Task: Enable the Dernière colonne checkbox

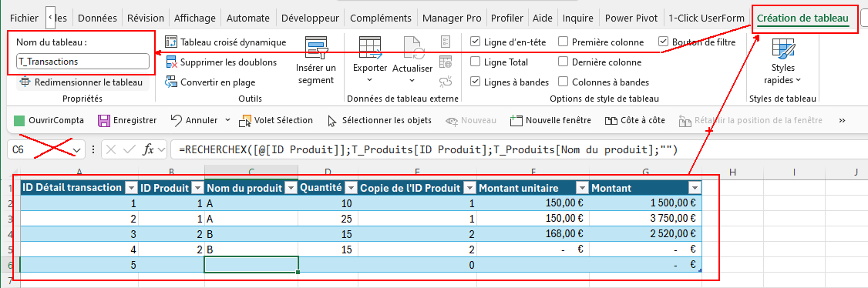Action: click(563, 62)
